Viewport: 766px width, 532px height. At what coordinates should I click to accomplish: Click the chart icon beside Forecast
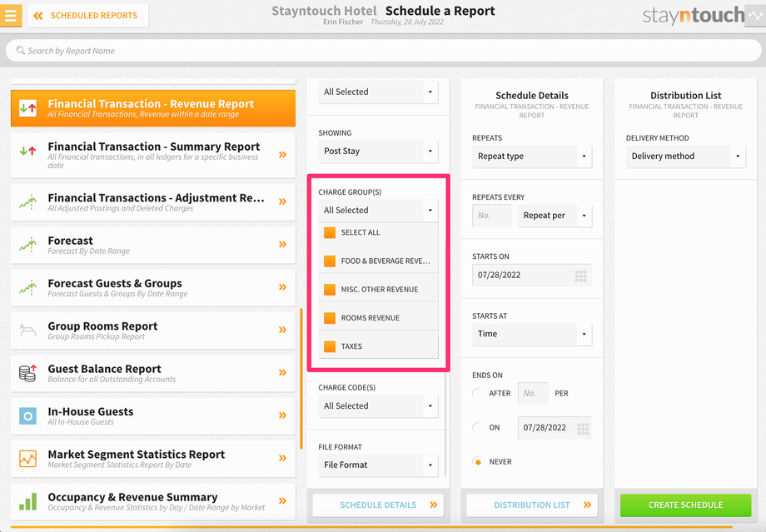click(27, 244)
